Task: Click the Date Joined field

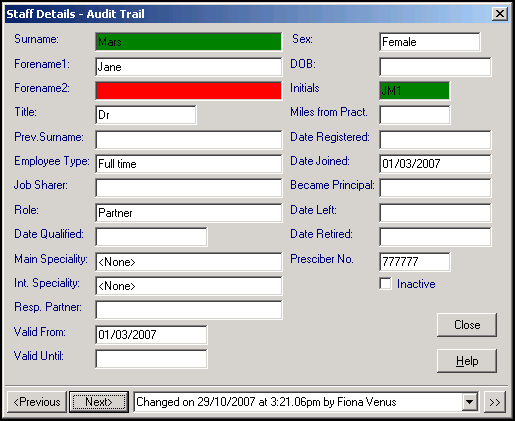Action: (435, 164)
